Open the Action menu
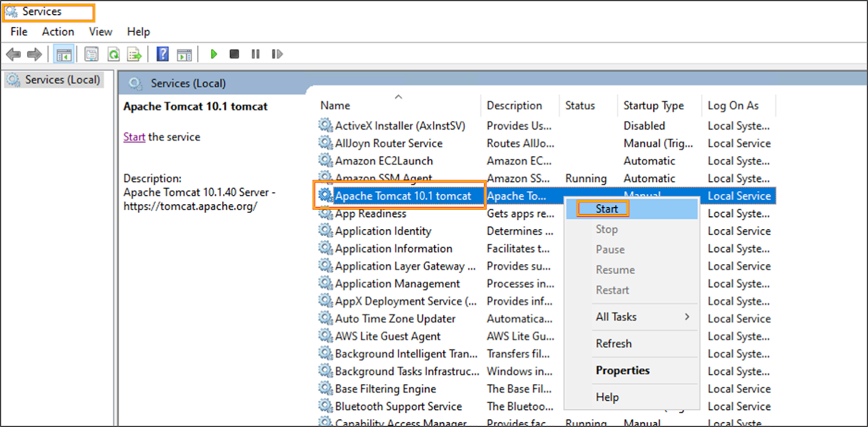 [58, 32]
